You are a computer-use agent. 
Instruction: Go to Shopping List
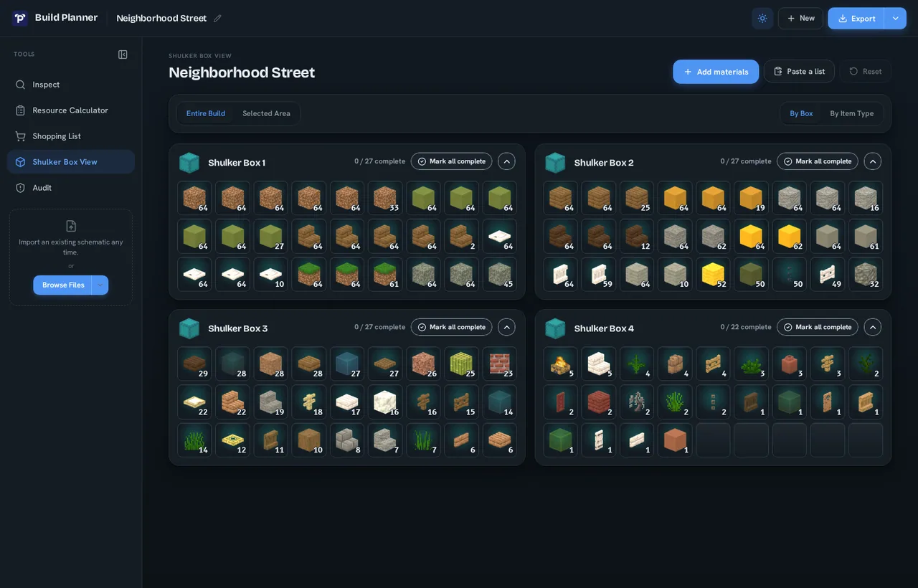point(71,136)
